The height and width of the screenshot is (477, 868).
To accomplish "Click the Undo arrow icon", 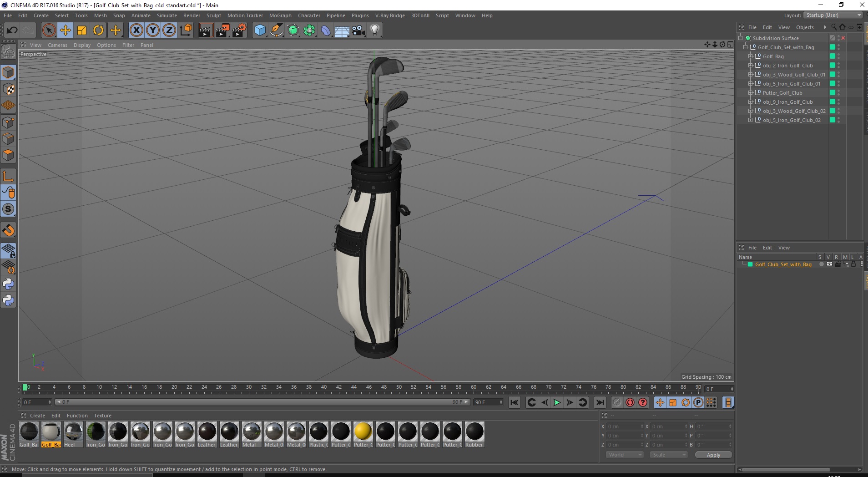I will 12,30.
